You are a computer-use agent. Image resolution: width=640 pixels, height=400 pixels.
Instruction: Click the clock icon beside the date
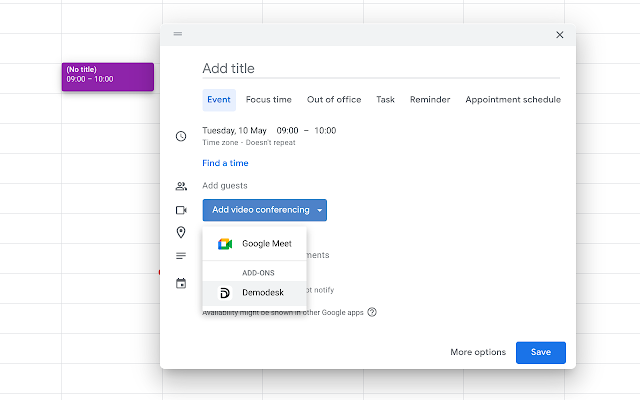tap(181, 136)
